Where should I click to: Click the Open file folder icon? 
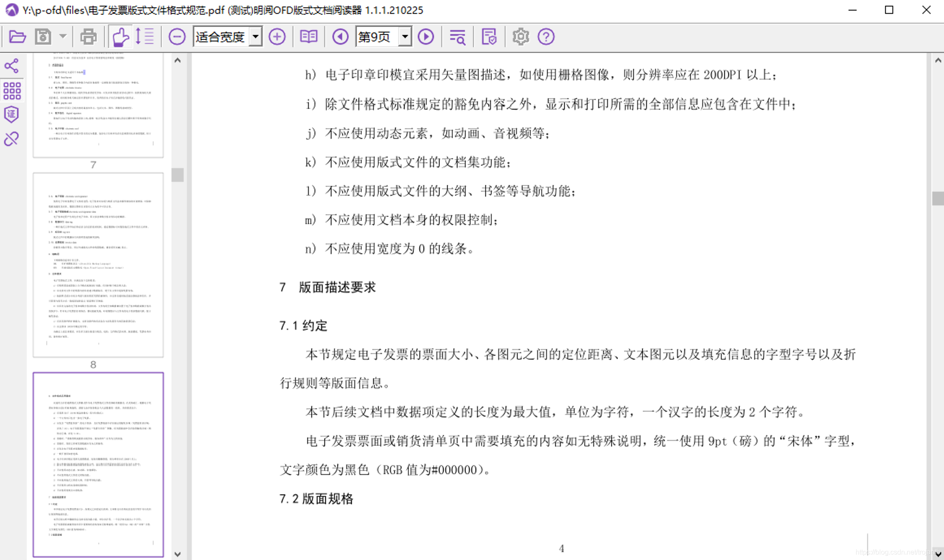coord(17,37)
